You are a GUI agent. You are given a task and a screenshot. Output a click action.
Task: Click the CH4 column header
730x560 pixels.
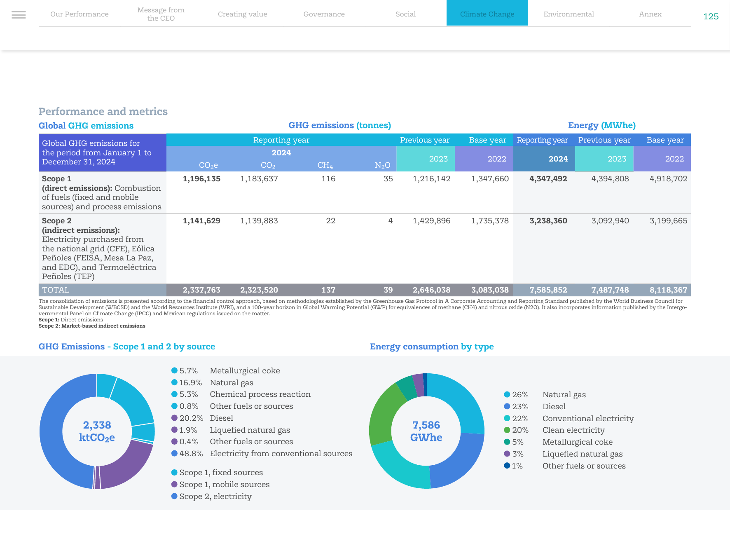point(325,165)
